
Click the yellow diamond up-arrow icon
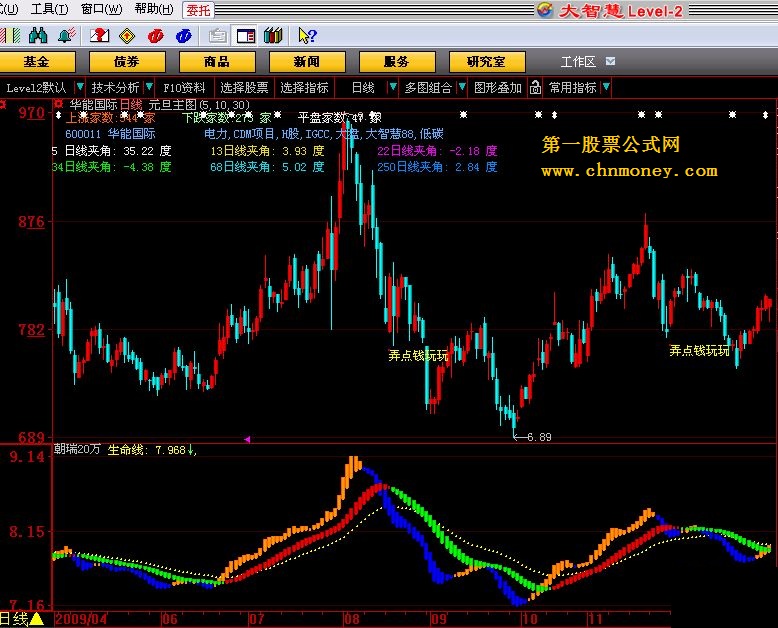click(127, 36)
